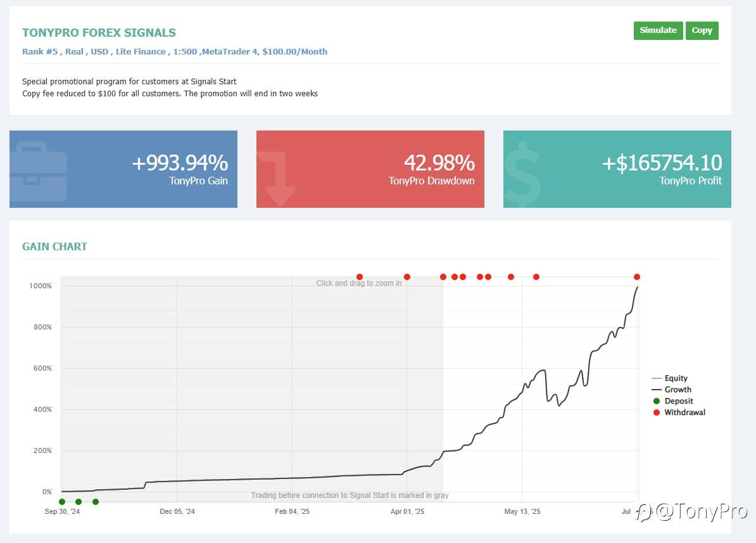
Task: Open the TONYPRO FOREX SIGNALS title link
Action: (x=99, y=33)
